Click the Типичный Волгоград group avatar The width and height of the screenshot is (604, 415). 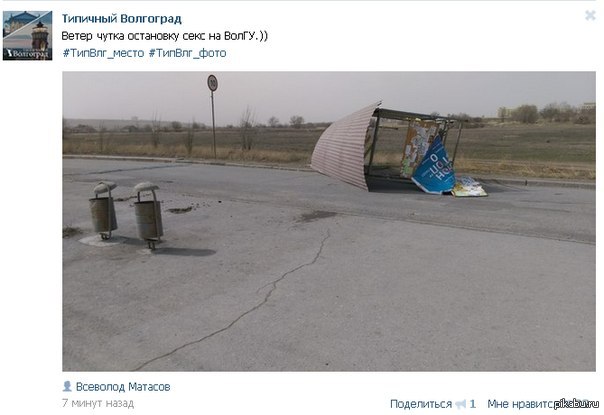(27, 35)
